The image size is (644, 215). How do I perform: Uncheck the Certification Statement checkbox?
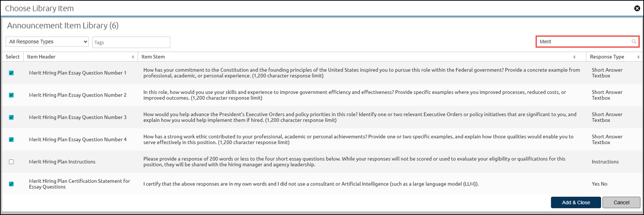[x=11, y=184]
